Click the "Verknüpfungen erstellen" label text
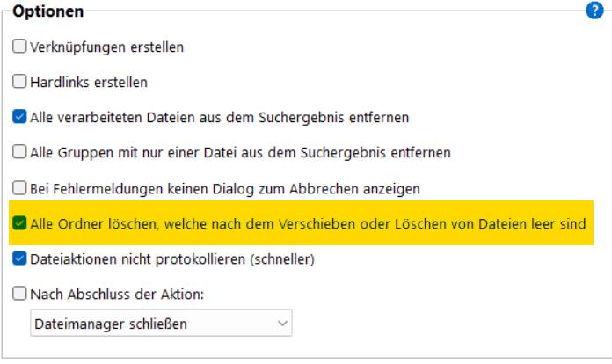This screenshot has width=612, height=364. 106,47
